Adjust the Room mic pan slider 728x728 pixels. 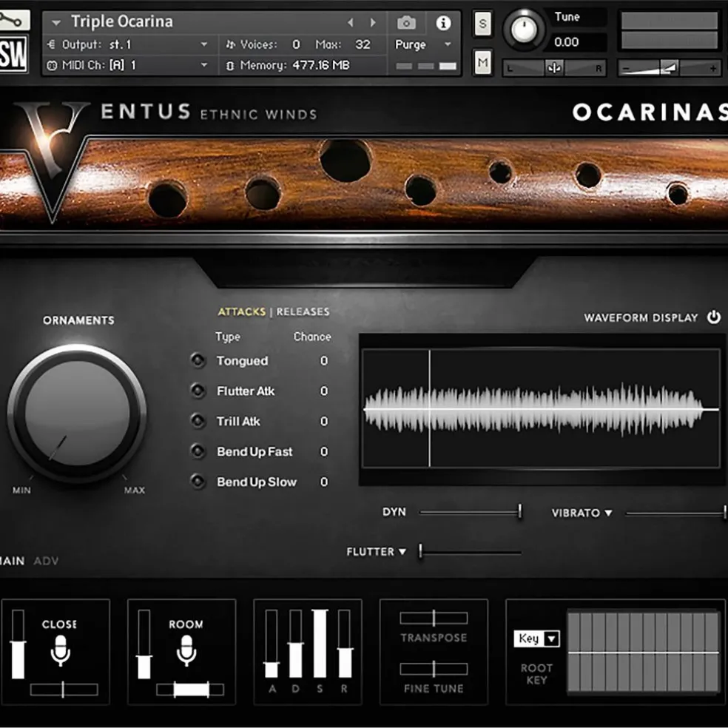point(190,690)
